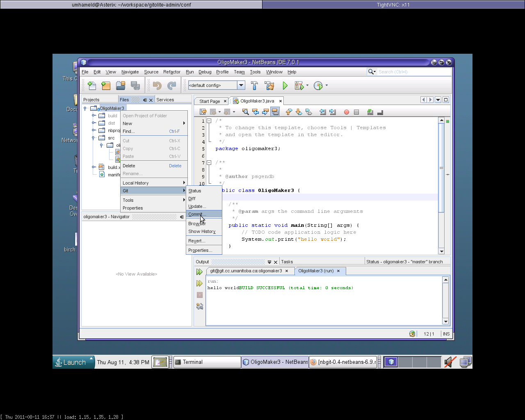Click the Clean and Build broom icon

(x=269, y=85)
